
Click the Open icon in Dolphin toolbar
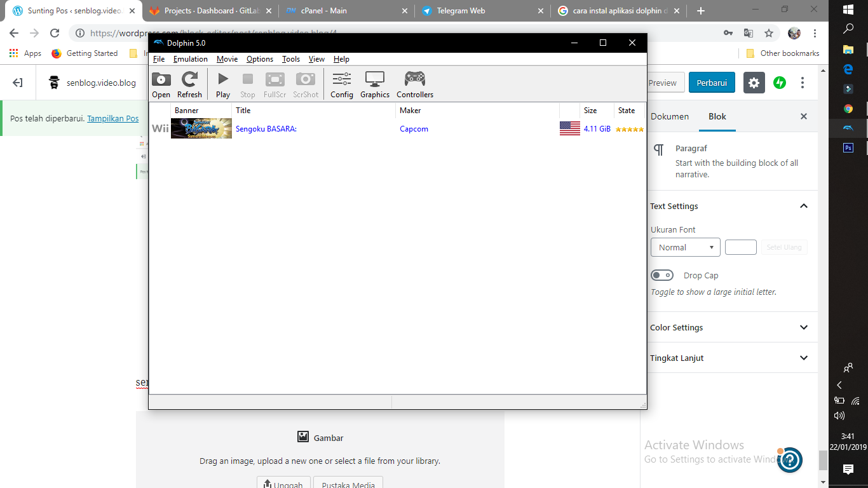pyautogui.click(x=161, y=85)
